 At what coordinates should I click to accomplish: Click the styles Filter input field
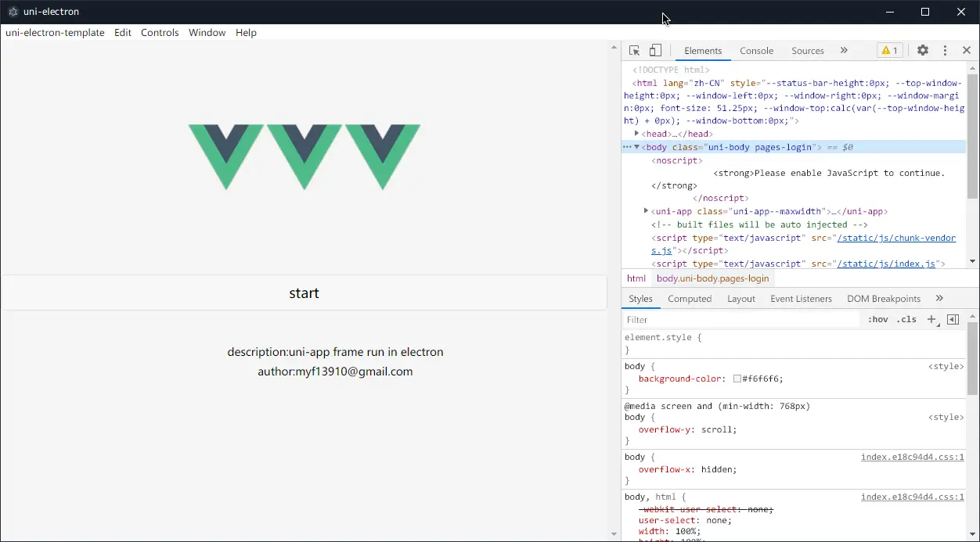[x=741, y=319]
